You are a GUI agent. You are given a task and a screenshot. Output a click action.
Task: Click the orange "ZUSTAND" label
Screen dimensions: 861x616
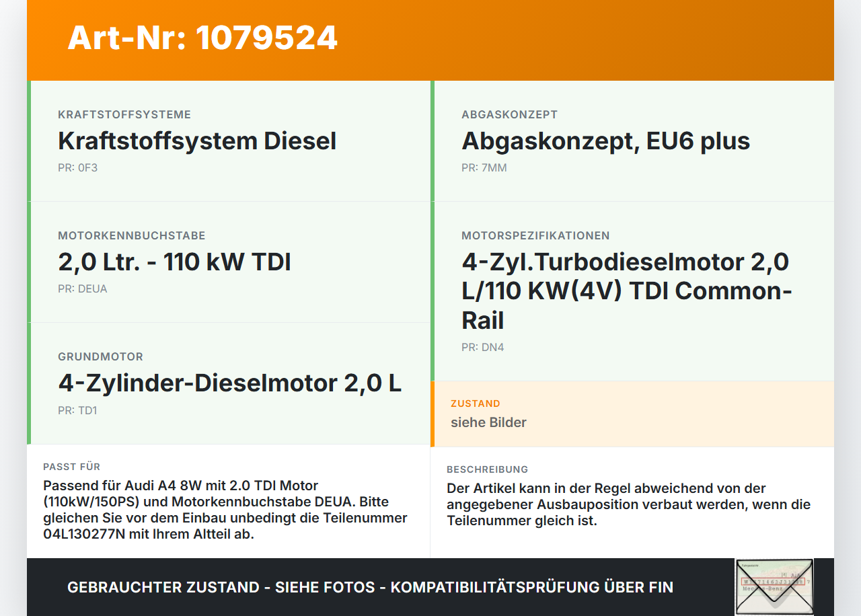(x=476, y=403)
